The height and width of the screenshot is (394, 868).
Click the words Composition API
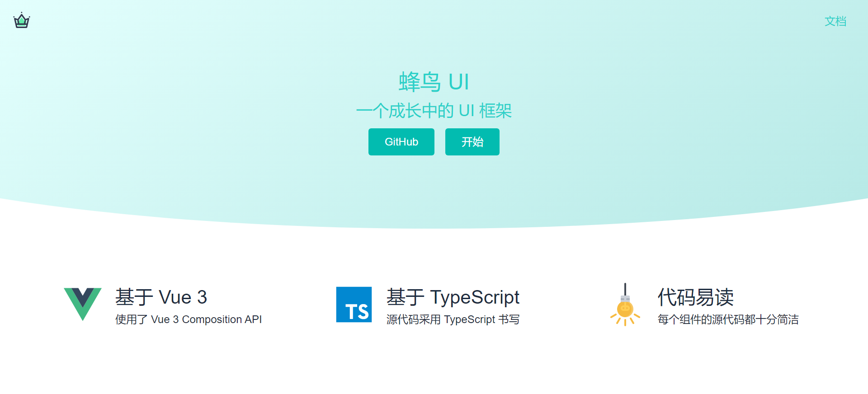coord(222,319)
